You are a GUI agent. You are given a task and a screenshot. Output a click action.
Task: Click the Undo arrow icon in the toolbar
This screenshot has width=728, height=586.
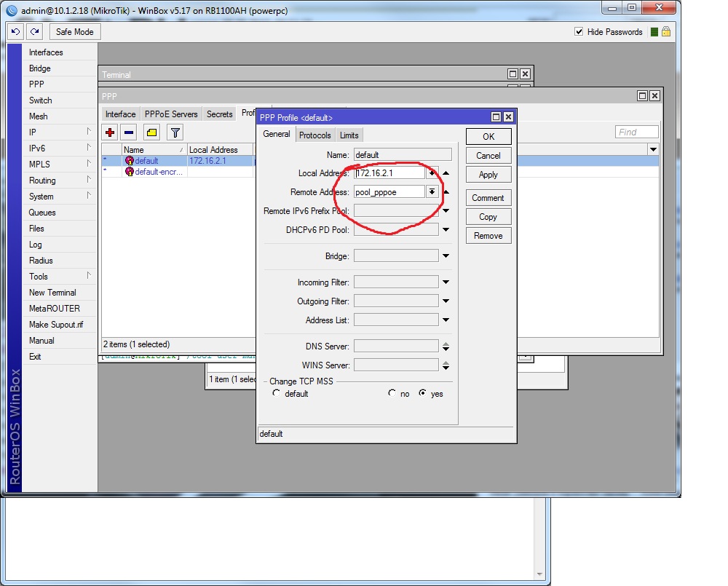click(x=15, y=31)
